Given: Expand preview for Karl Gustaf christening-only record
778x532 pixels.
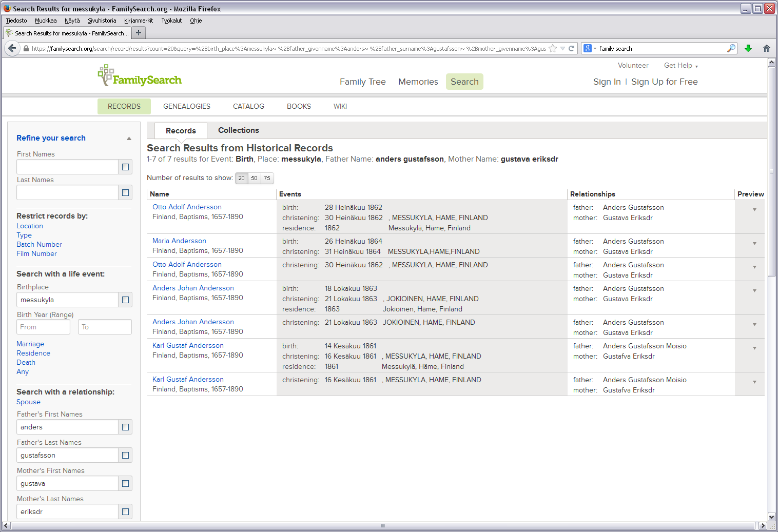Looking at the screenshot, I should tap(754, 382).
